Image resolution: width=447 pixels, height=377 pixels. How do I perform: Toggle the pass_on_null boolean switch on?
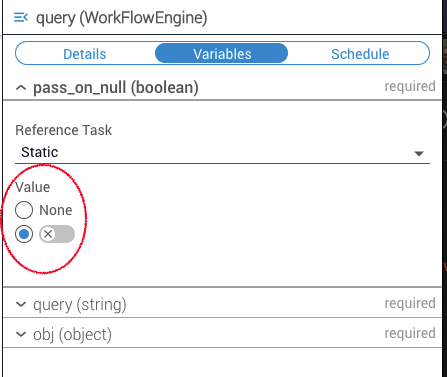pos(57,234)
